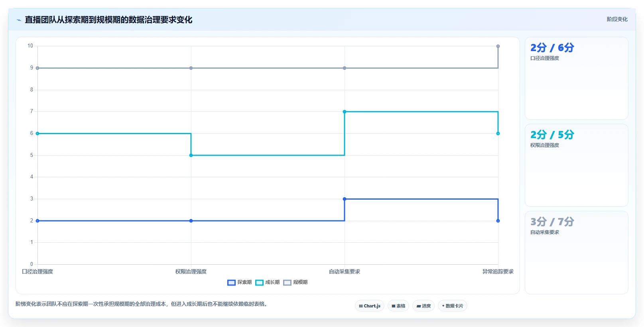
Task: Toggle the 成长期 legend swatch
Action: pyautogui.click(x=259, y=283)
